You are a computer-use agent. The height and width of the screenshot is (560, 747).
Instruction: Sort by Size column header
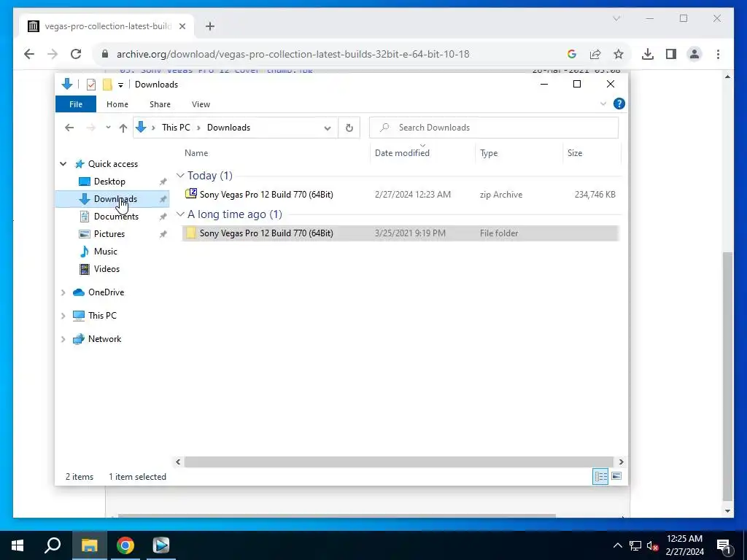tap(575, 153)
